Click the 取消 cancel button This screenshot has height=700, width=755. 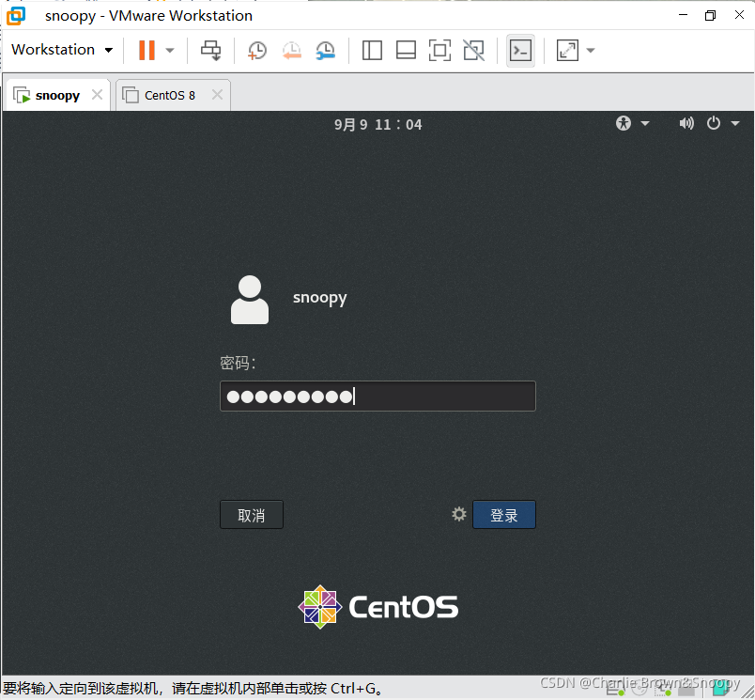252,515
